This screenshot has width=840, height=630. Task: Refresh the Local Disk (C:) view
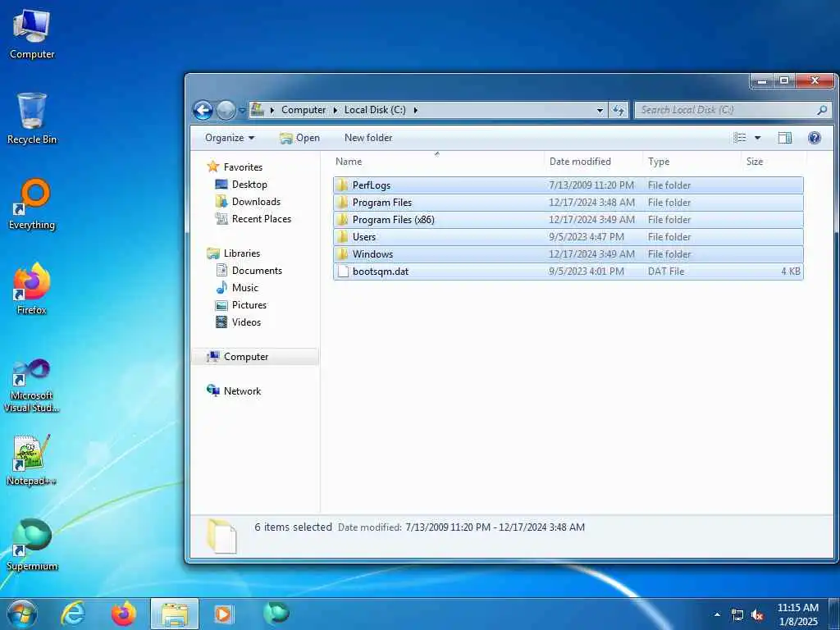pyautogui.click(x=619, y=110)
